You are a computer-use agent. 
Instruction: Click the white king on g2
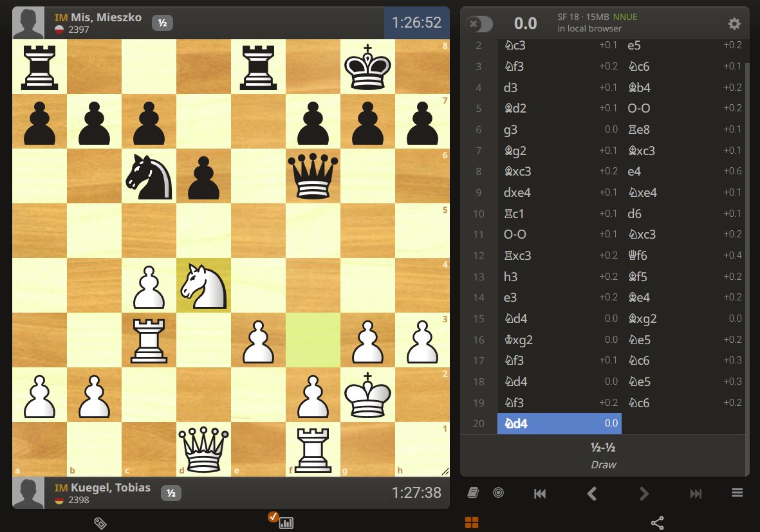coord(368,395)
